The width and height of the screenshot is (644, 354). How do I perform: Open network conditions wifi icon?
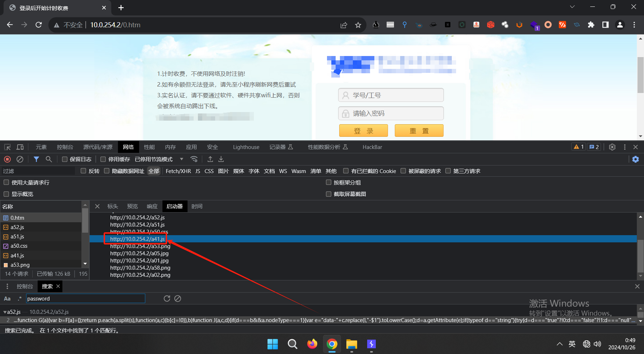tap(194, 159)
